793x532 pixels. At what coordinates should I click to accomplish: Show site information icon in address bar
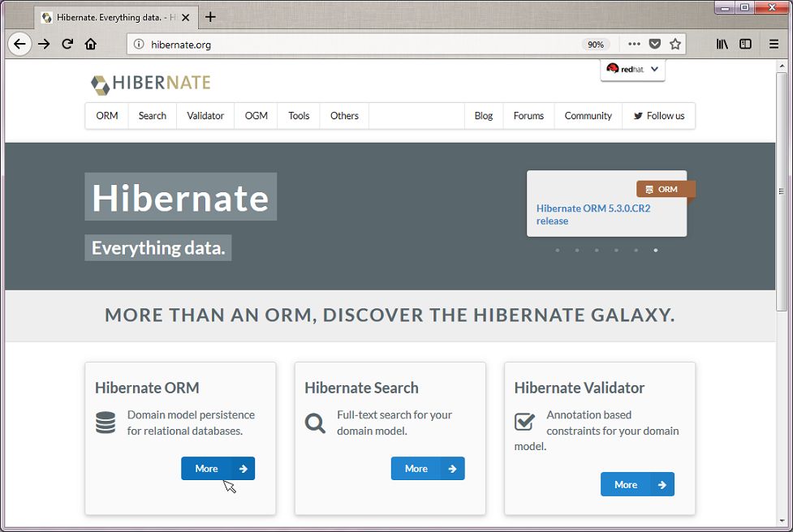coord(139,45)
